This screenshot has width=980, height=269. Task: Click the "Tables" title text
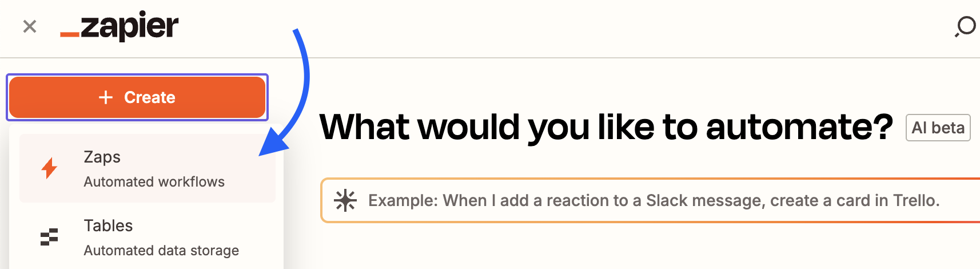pyautogui.click(x=108, y=226)
